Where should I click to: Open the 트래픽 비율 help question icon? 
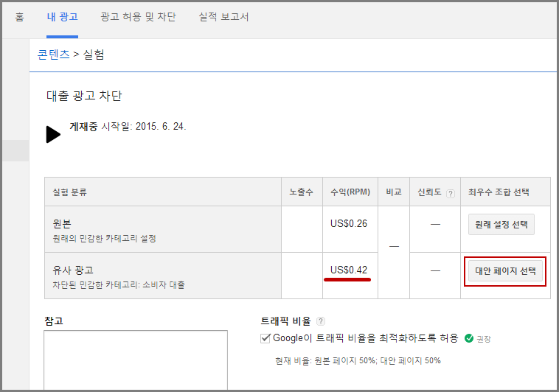point(321,321)
